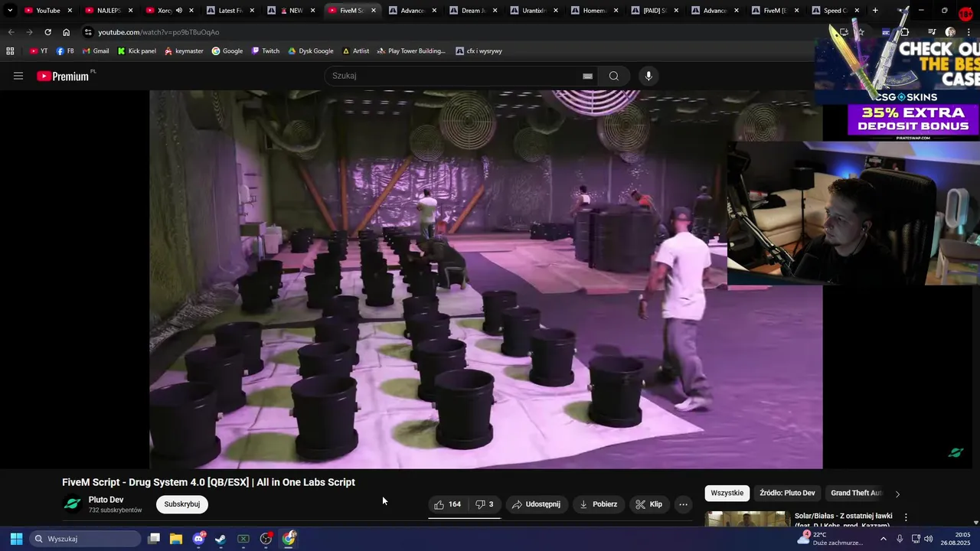Open the Kick panel bookmark

click(x=136, y=51)
